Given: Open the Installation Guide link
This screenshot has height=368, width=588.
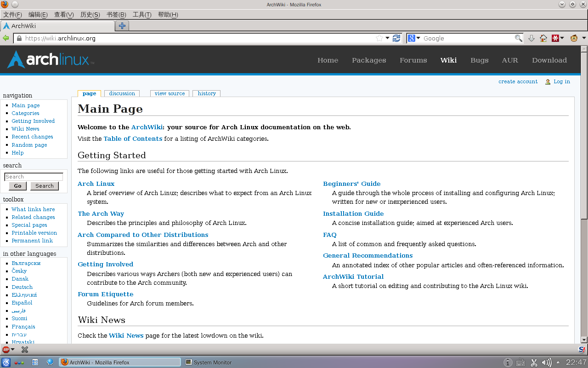Looking at the screenshot, I should point(353,213).
